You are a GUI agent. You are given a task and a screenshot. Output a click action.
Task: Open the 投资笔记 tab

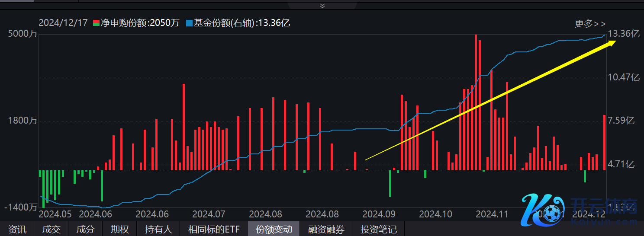pos(379,229)
